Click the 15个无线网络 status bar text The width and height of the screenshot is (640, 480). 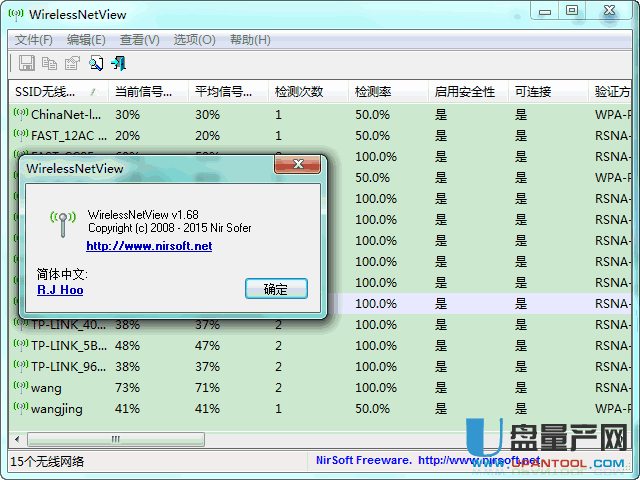(x=47, y=462)
